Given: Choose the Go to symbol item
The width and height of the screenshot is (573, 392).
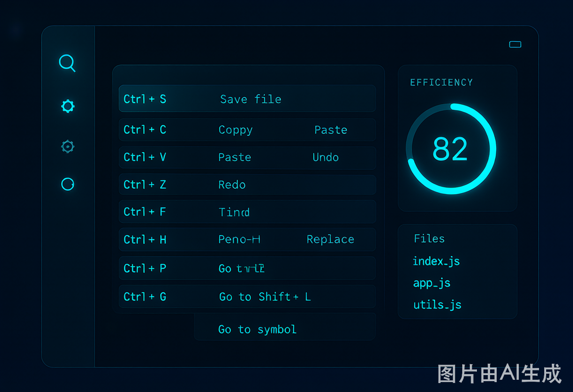Looking at the screenshot, I should [257, 329].
